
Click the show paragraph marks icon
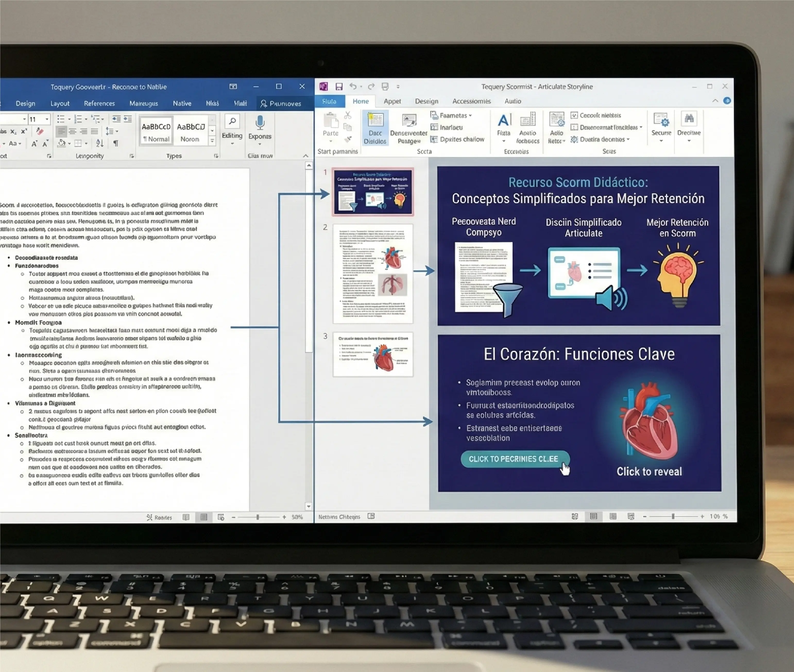(116, 143)
